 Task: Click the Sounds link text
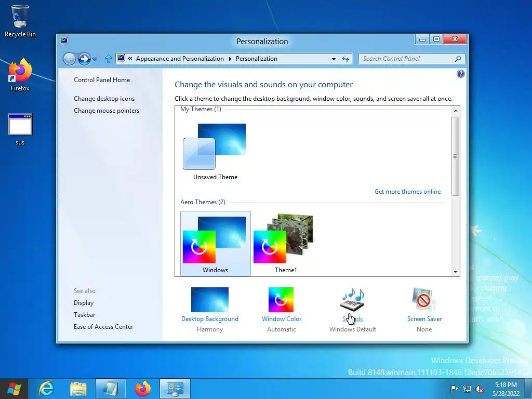click(353, 319)
